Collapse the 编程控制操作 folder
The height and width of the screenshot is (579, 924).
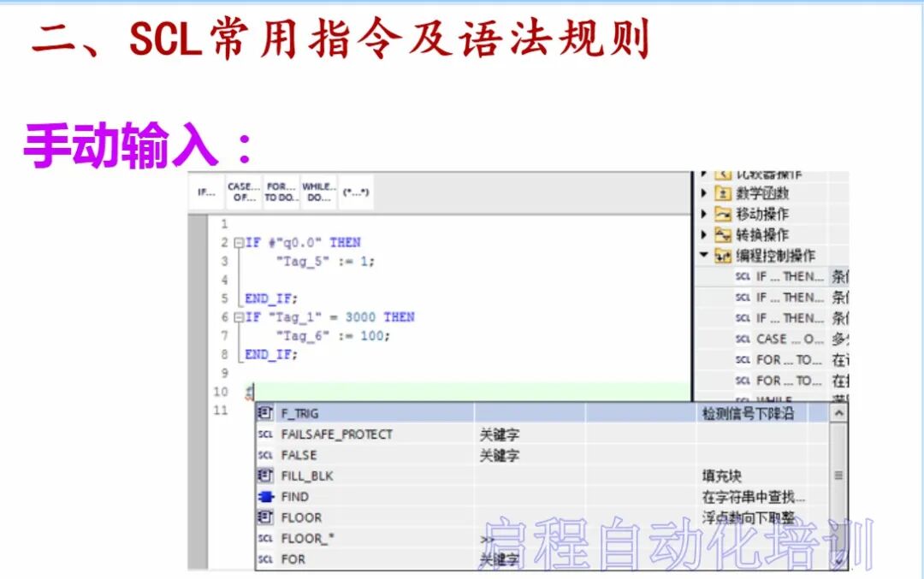point(703,255)
